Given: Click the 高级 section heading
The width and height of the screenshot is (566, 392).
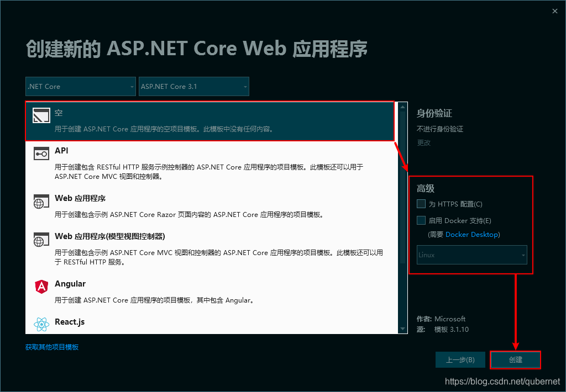Looking at the screenshot, I should [x=426, y=188].
